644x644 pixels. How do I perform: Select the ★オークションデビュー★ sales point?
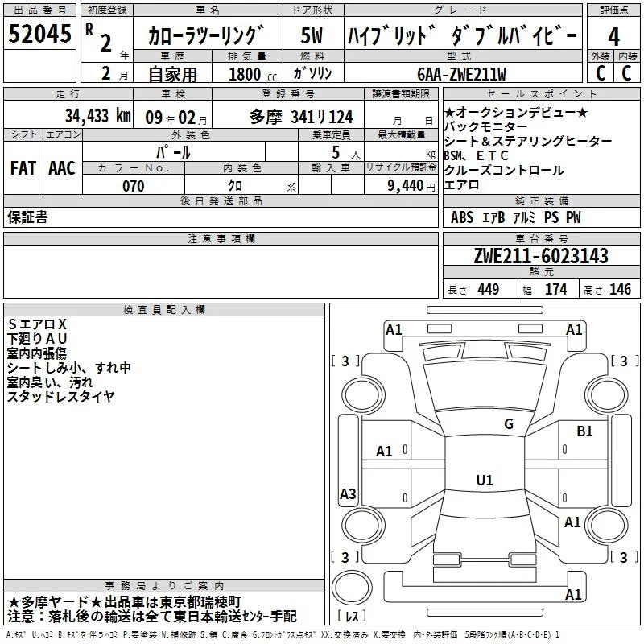pyautogui.click(x=516, y=112)
